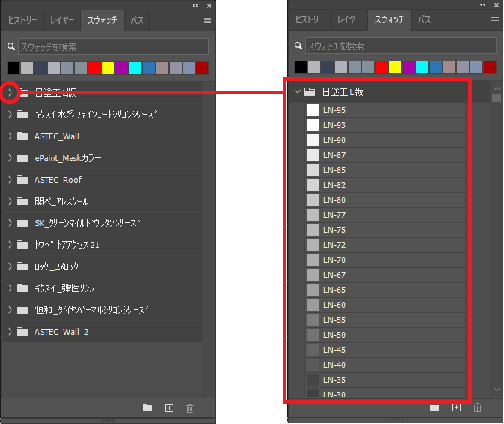Expand the キクスイ_弾性リシン group

click(x=10, y=288)
